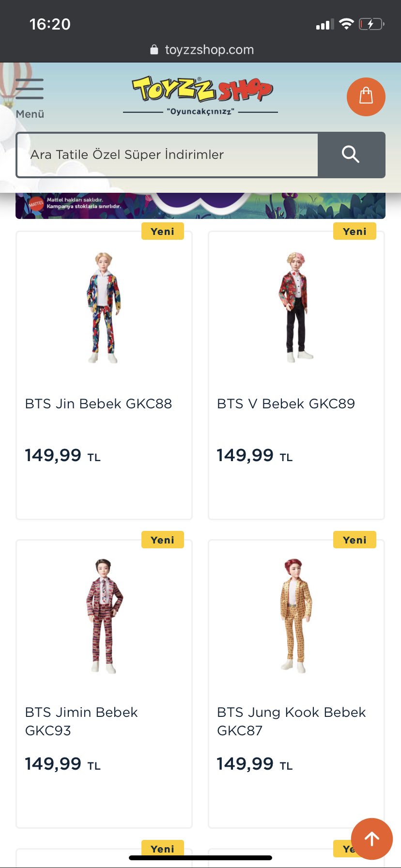Tap the Mattel campaign banner
The image size is (401, 868).
(x=200, y=206)
